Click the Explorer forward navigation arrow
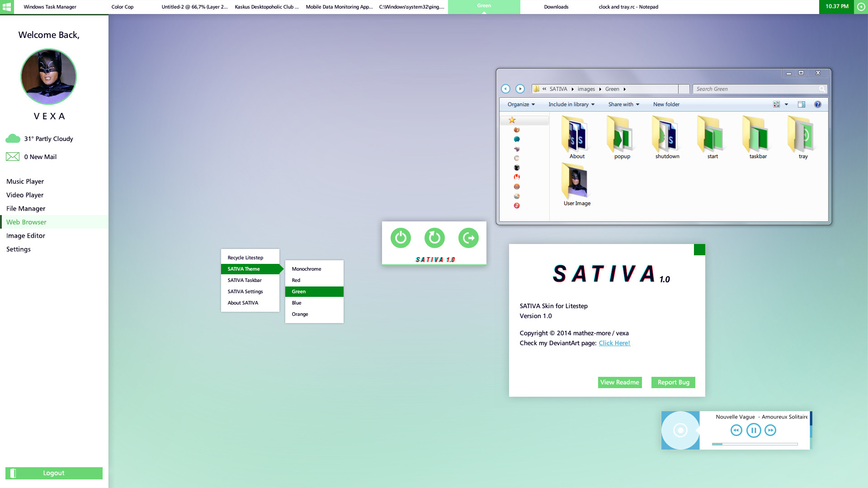The width and height of the screenshot is (868, 488). click(x=520, y=89)
